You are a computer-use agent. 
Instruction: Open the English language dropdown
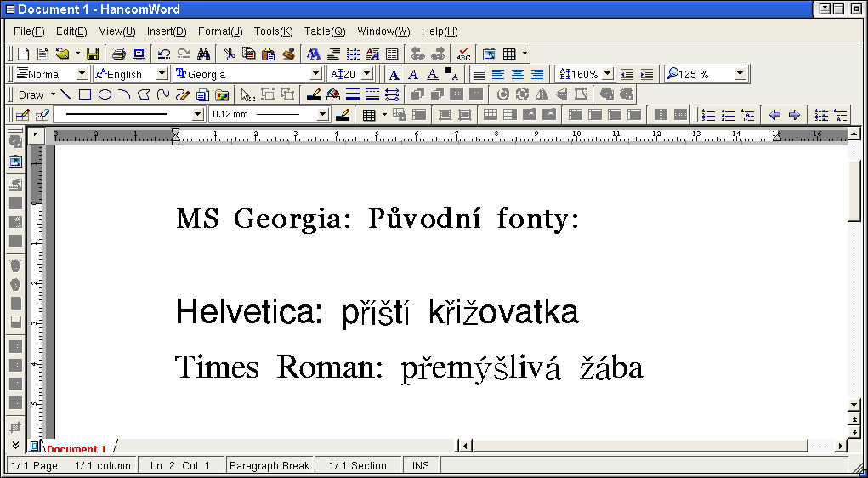click(x=162, y=74)
